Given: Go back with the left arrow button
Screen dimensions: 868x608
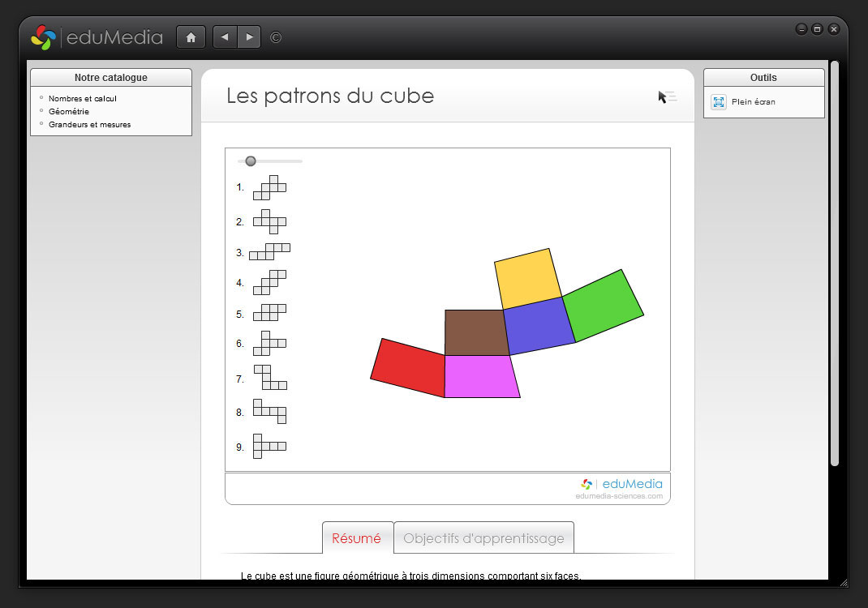Looking at the screenshot, I should [225, 37].
